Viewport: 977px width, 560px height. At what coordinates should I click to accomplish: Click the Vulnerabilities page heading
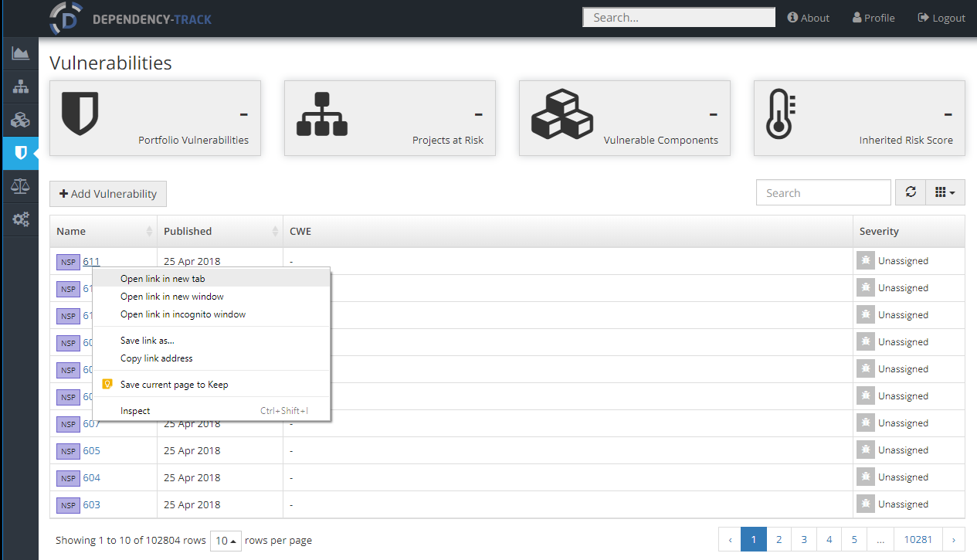point(110,63)
